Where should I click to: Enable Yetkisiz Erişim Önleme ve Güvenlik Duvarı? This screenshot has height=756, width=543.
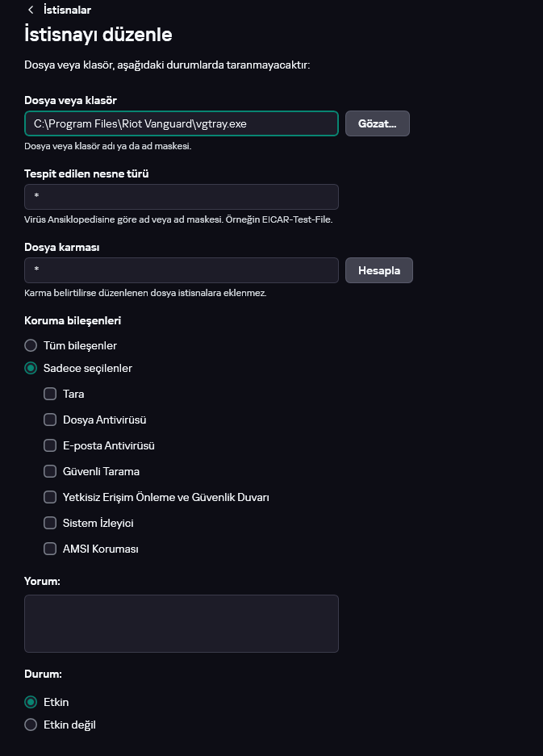[50, 497]
